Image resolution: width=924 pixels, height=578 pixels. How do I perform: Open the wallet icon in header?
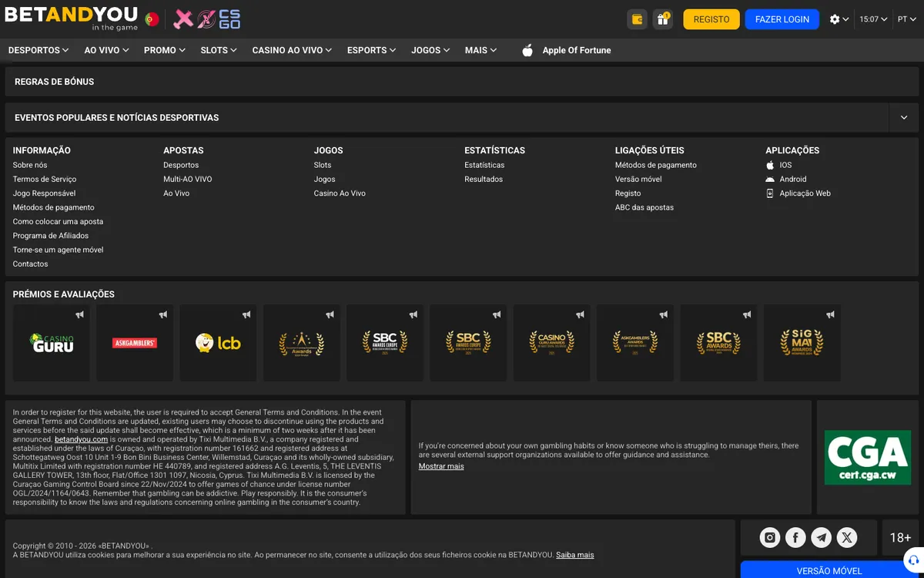point(637,19)
